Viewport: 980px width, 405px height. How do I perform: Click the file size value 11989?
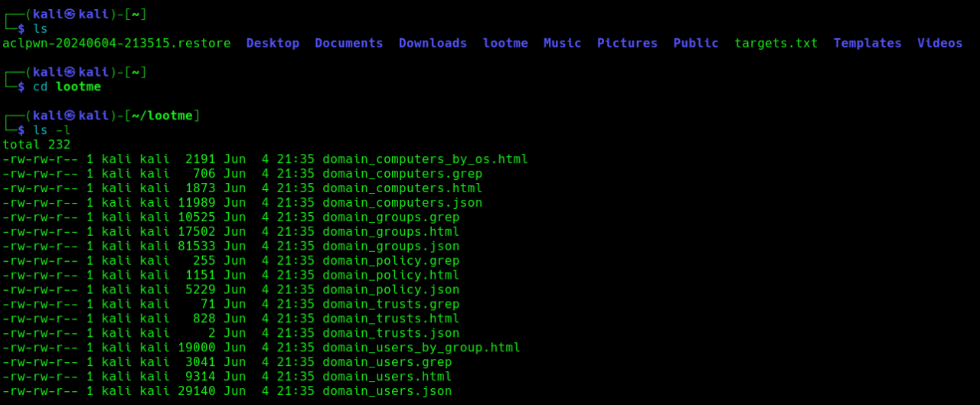[x=197, y=203]
